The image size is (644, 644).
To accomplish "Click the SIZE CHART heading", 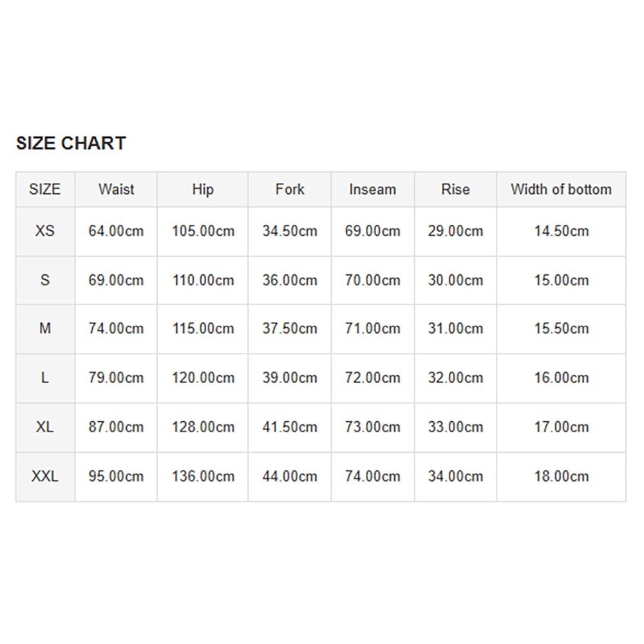I will pyautogui.click(x=71, y=143).
